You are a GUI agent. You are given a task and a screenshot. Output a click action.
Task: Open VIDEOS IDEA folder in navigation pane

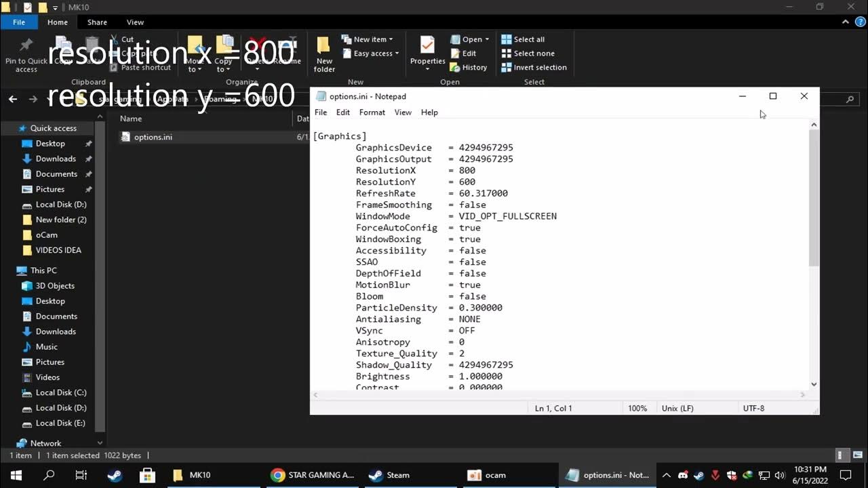click(x=58, y=250)
